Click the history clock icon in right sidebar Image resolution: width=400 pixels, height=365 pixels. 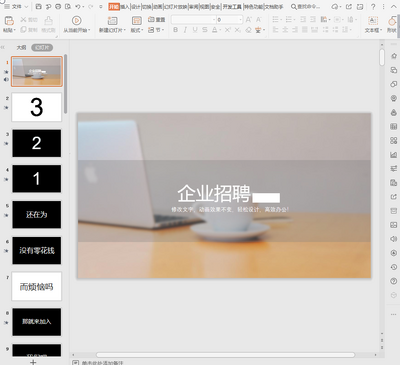point(393,267)
